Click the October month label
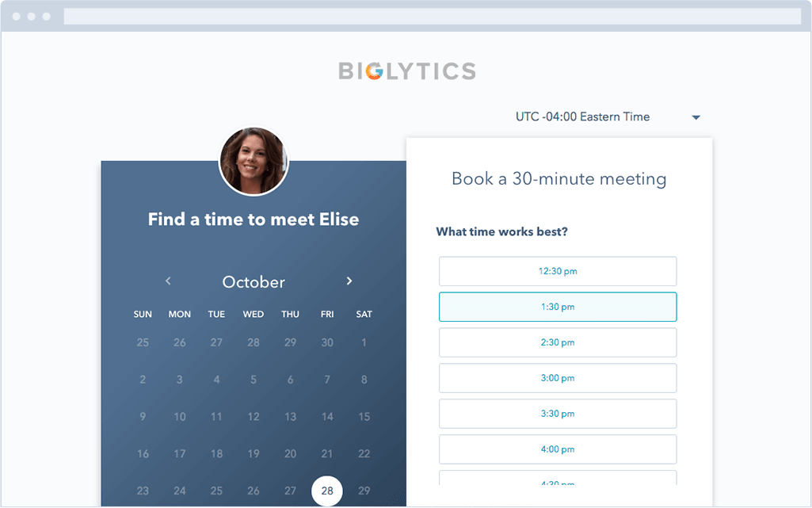 [254, 281]
